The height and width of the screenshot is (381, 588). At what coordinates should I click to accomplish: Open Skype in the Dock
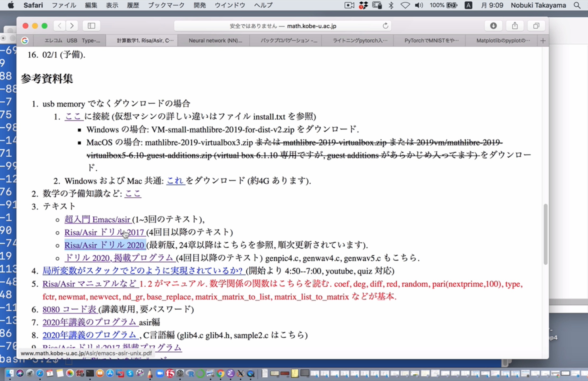tap(130, 373)
